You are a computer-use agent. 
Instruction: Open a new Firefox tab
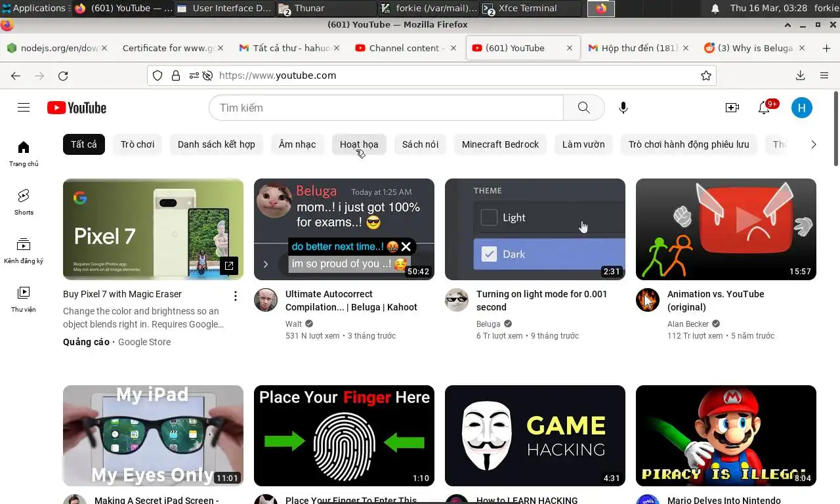coord(826,48)
